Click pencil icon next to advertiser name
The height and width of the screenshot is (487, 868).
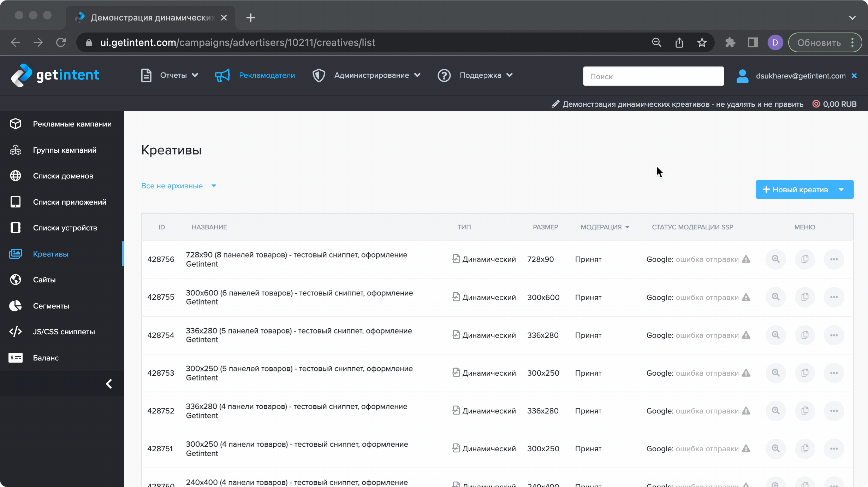555,104
